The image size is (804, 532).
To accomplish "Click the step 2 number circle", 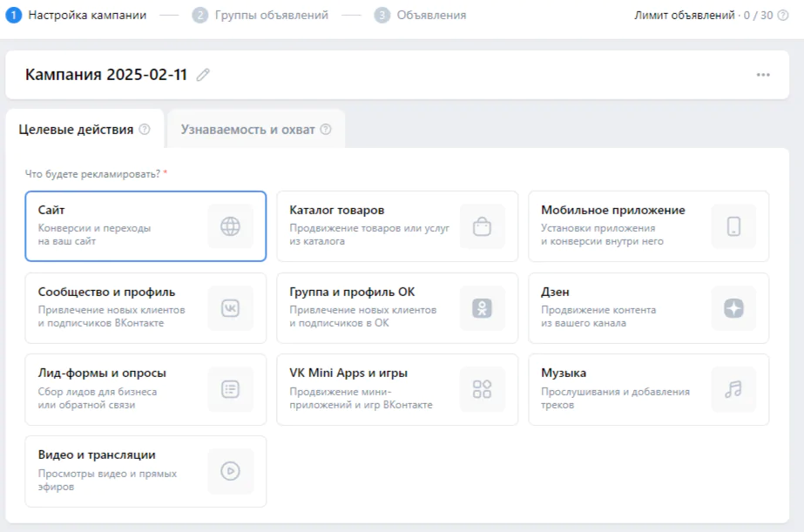I will [200, 16].
